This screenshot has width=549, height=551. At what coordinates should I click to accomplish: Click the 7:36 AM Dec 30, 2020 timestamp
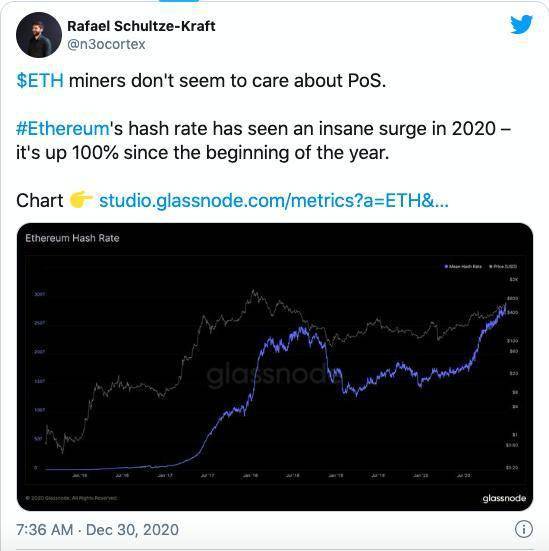97,530
